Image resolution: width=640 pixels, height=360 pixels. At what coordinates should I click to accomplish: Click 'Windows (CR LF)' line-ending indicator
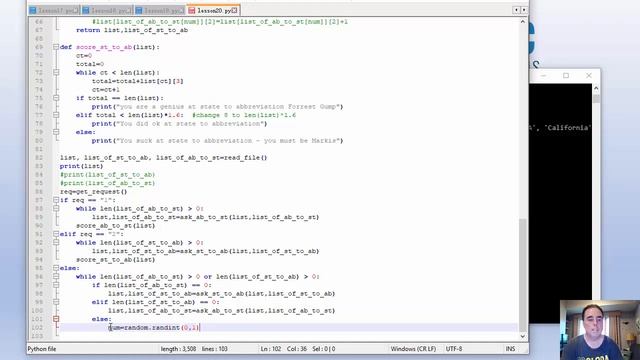point(413,349)
